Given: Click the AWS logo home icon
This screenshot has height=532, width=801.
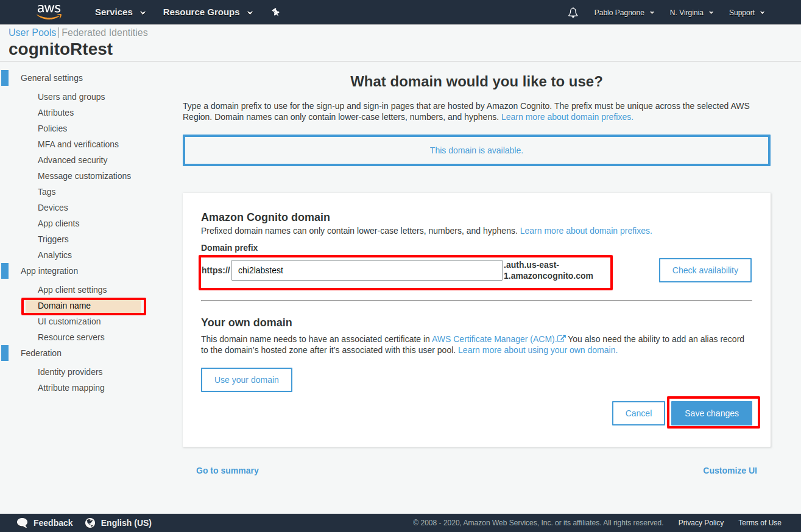Looking at the screenshot, I should pyautogui.click(x=49, y=12).
